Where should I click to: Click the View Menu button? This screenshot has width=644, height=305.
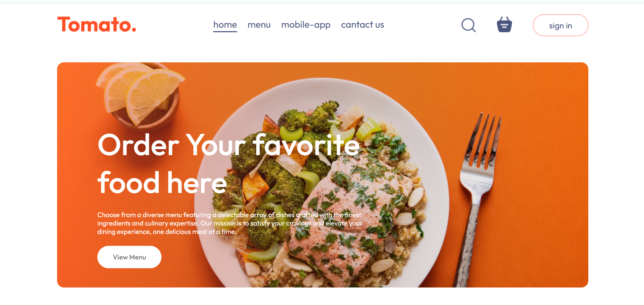click(x=129, y=257)
